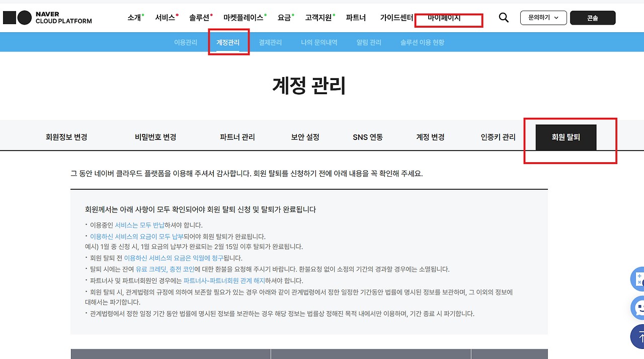Go to 결제관리 submenu
Image resolution: width=644 pixels, height=359 pixels.
click(270, 43)
